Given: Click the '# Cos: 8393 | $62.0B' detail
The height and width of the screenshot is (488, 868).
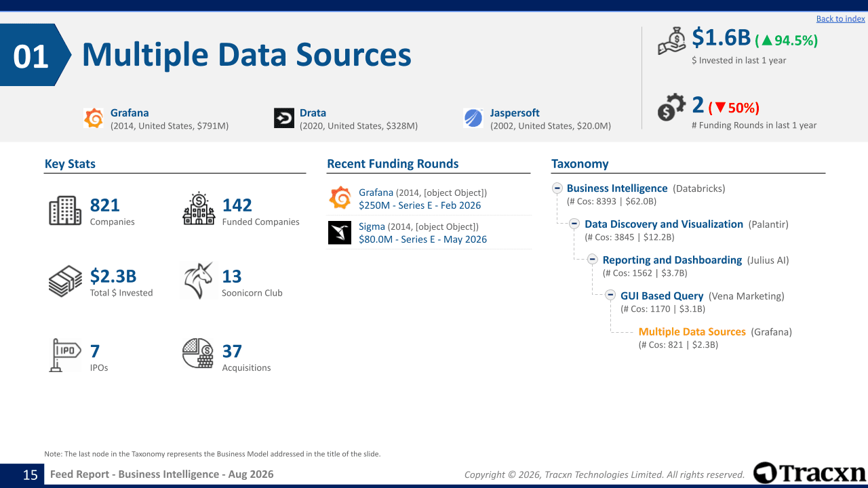Looking at the screenshot, I should [x=612, y=201].
